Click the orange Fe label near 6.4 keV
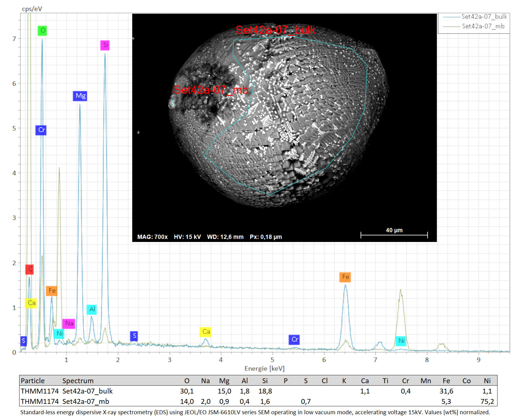 [x=345, y=277]
